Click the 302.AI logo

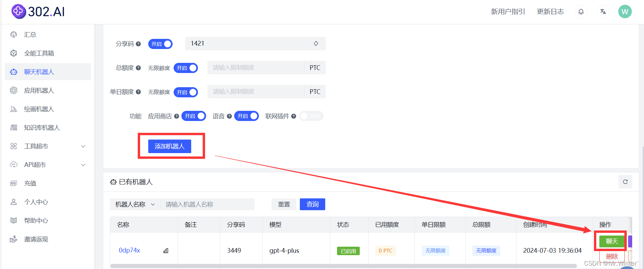pos(38,11)
